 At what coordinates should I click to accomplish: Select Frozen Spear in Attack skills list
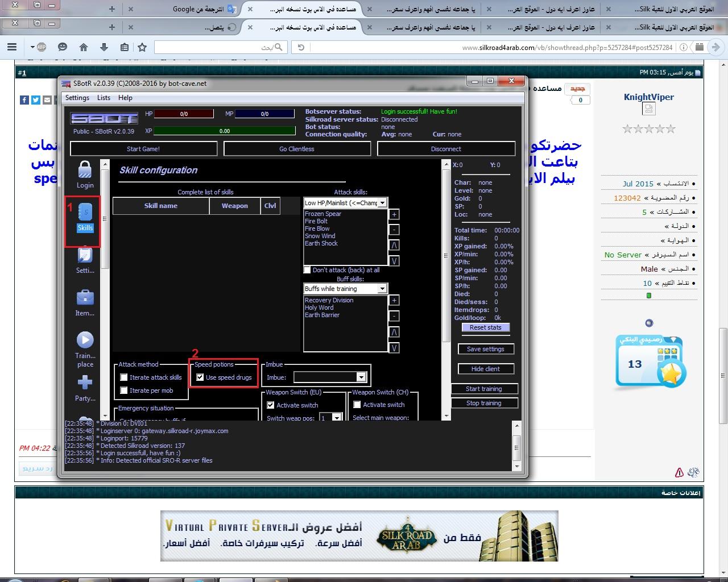323,214
